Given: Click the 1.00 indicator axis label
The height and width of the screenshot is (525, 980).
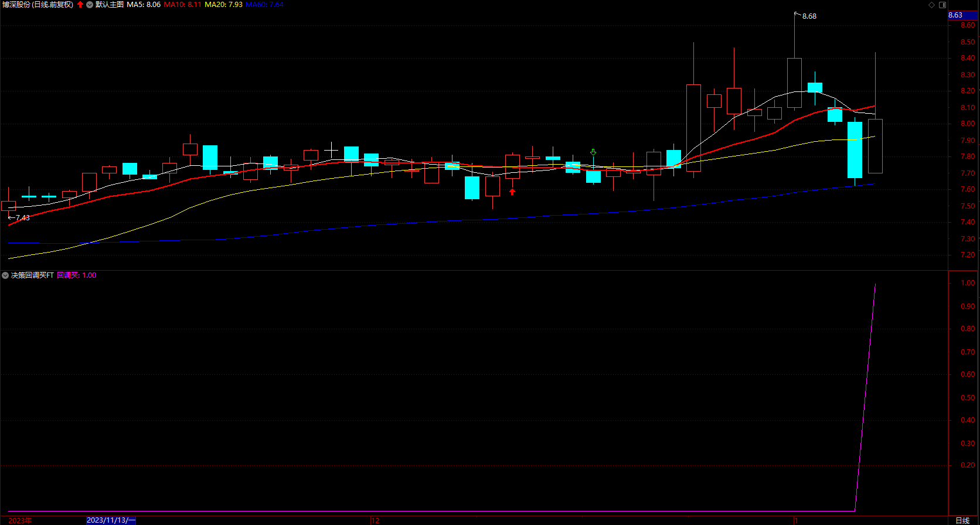Looking at the screenshot, I should click(x=968, y=283).
